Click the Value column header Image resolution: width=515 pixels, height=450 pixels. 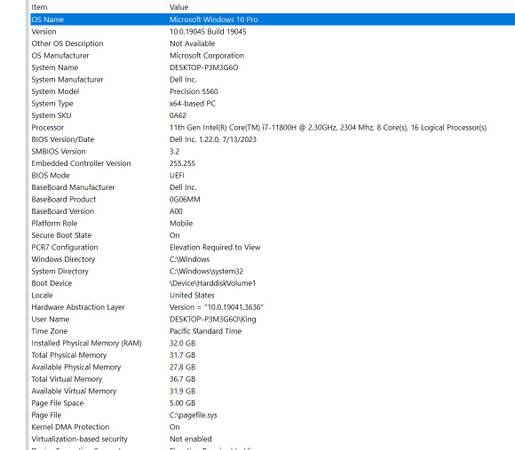tap(179, 7)
